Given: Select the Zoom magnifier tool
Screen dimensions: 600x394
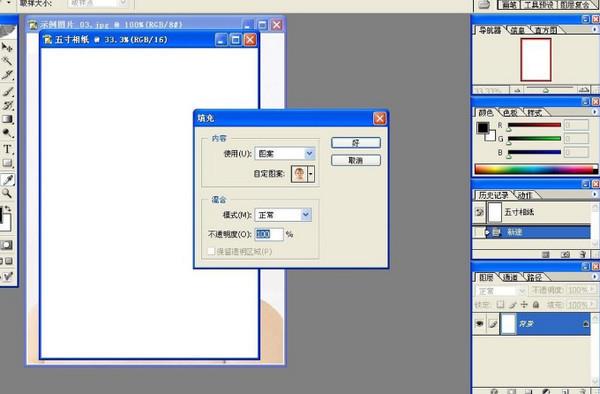Looking at the screenshot, I should tap(7, 193).
